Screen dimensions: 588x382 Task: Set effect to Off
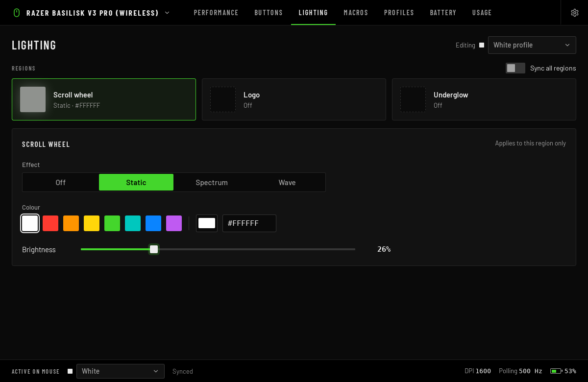[x=61, y=182]
